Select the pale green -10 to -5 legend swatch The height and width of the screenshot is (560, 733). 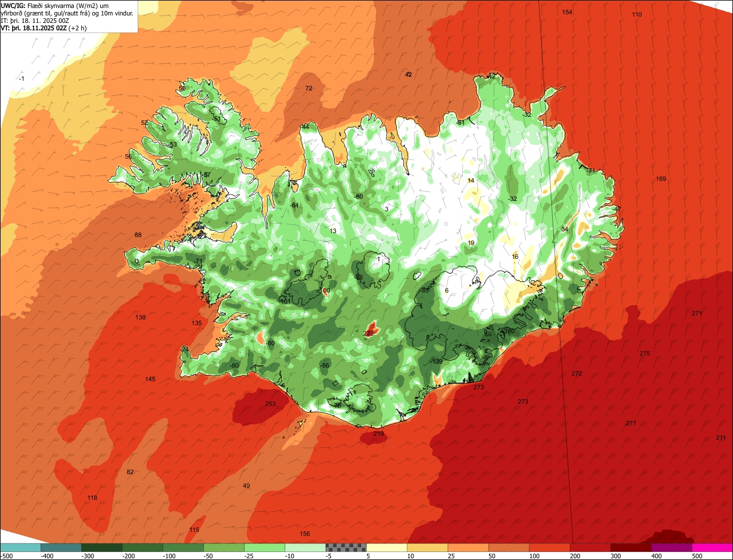(305, 547)
